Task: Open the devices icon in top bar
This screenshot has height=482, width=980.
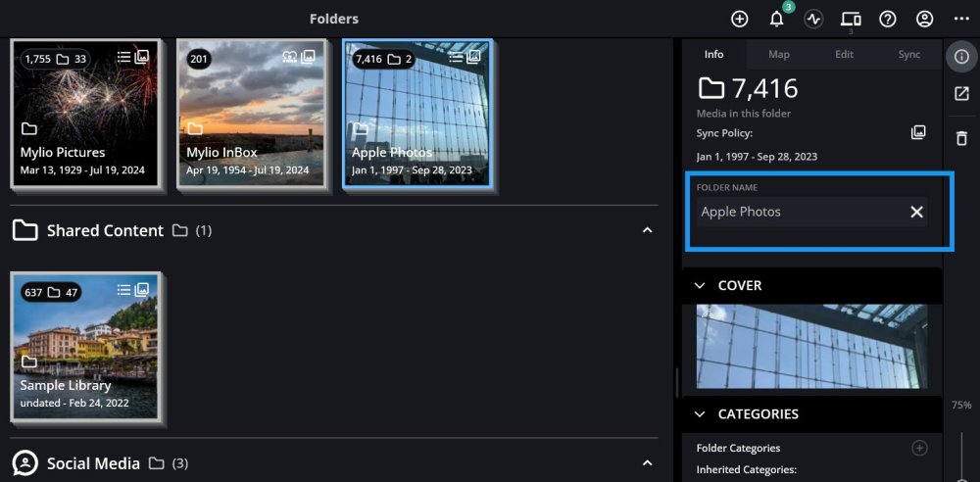Action: [851, 20]
